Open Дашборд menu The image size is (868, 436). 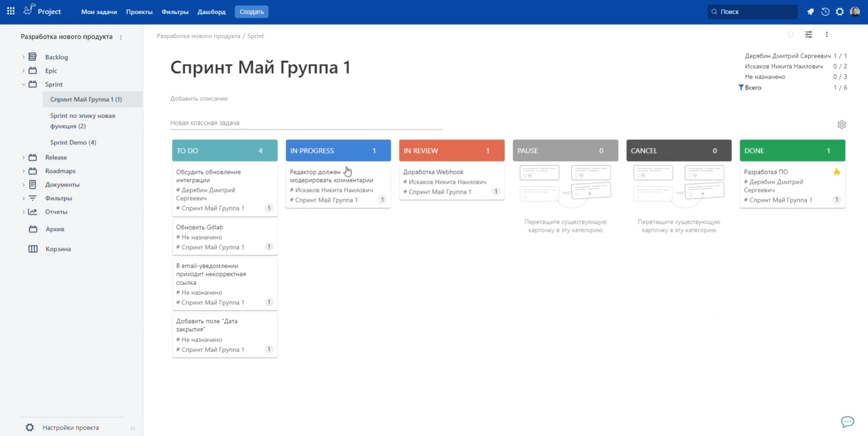click(211, 12)
